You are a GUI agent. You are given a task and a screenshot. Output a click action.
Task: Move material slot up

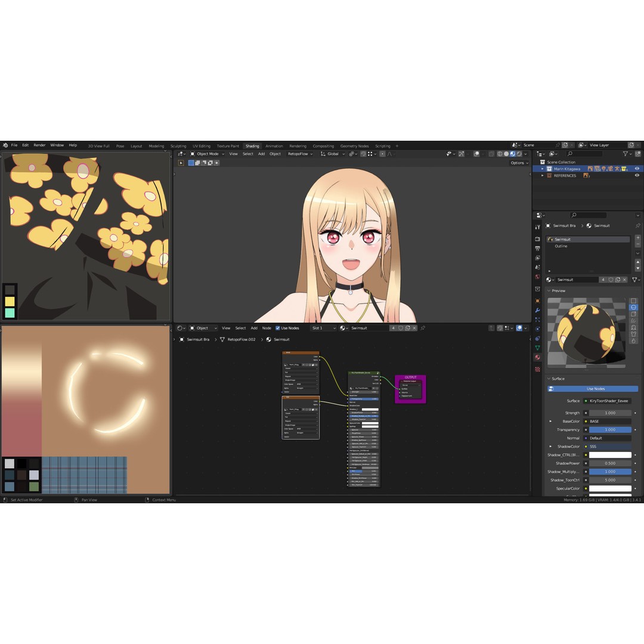click(638, 262)
